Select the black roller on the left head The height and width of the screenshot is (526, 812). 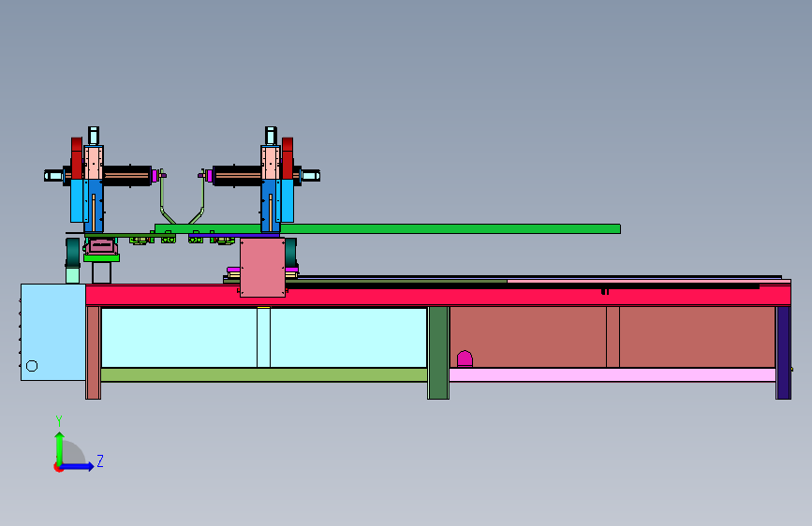coord(127,176)
